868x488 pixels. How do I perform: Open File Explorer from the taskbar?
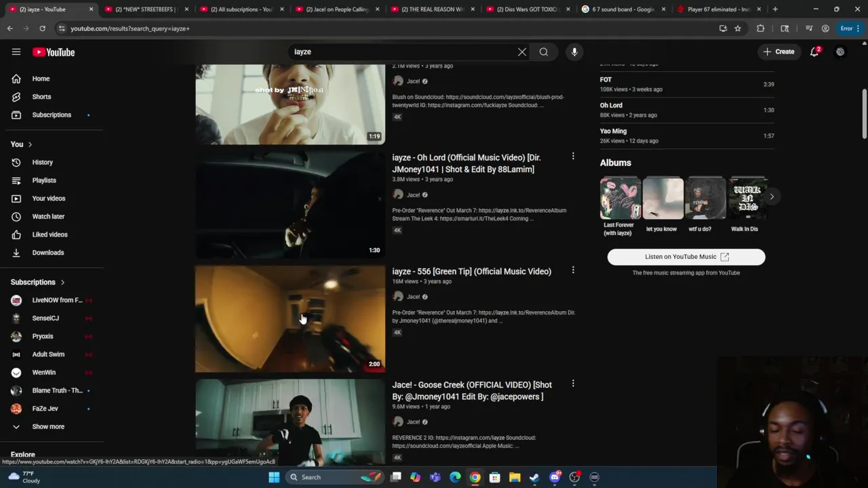tap(515, 477)
